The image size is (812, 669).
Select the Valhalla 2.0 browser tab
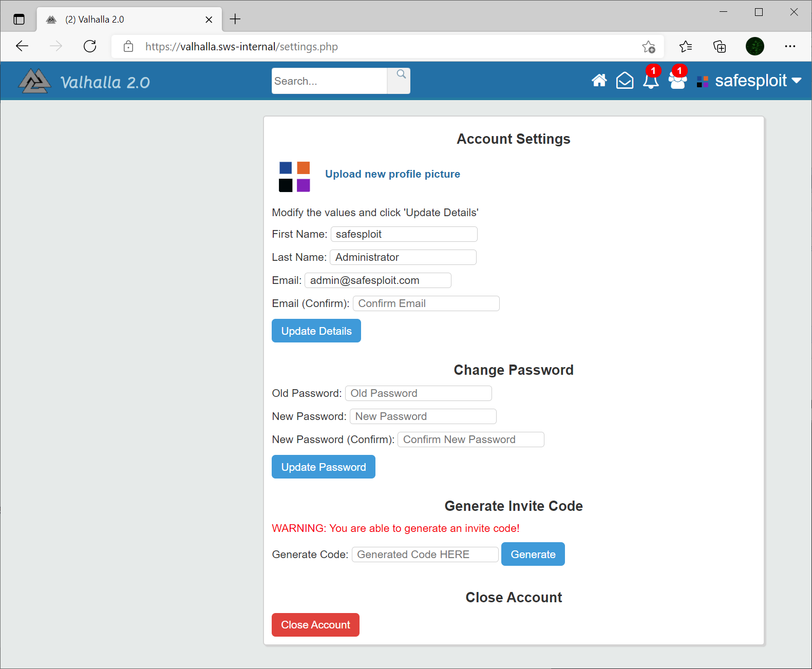(x=129, y=20)
